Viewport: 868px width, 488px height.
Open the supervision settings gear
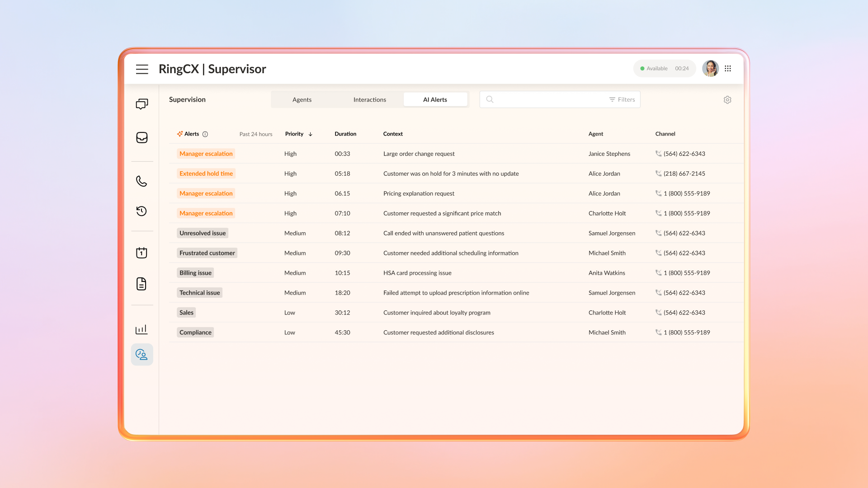[x=727, y=100]
